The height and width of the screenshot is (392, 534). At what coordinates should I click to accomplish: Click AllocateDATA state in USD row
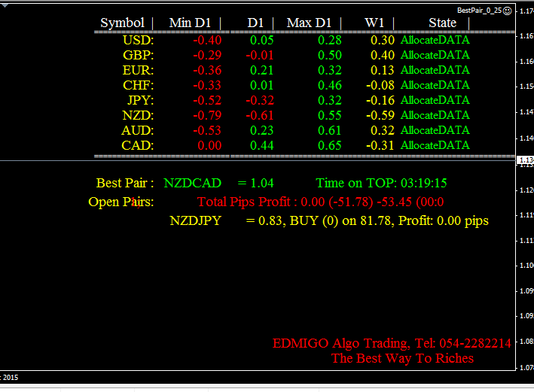(435, 40)
